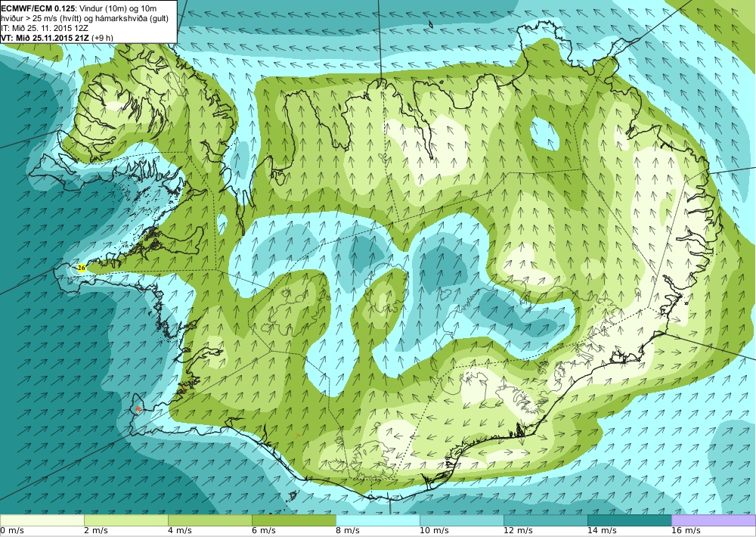
Task: Click the '0 m/s' legend label
Action: 12,531
